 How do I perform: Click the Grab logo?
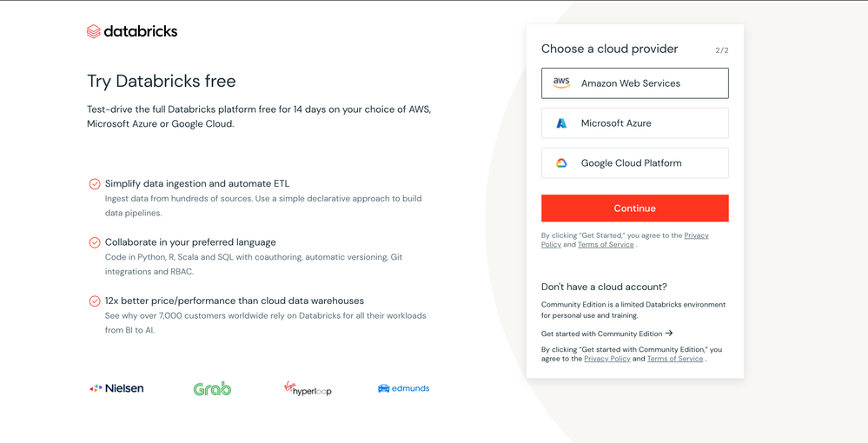tap(212, 388)
